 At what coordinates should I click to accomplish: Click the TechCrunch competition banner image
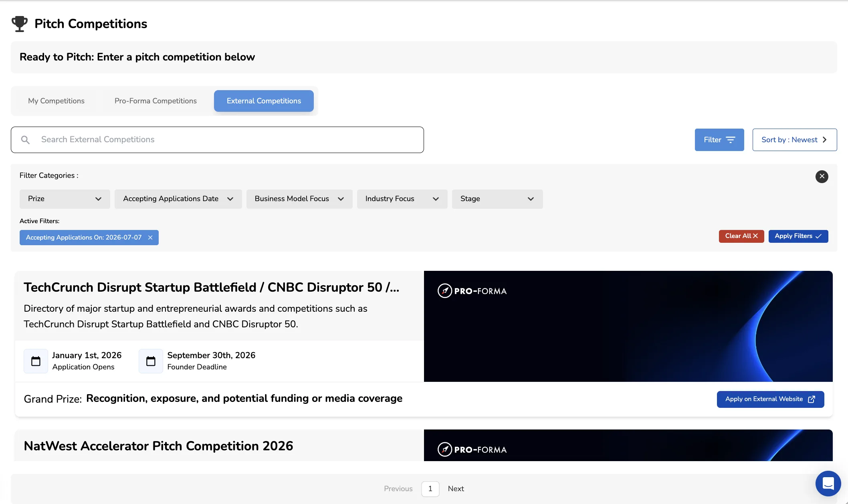[628, 326]
